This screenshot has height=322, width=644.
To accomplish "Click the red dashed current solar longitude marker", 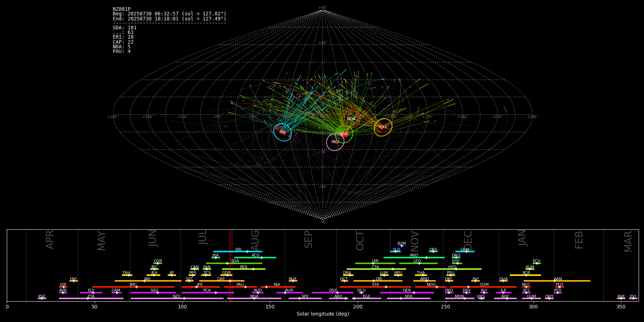I will (x=230, y=265).
